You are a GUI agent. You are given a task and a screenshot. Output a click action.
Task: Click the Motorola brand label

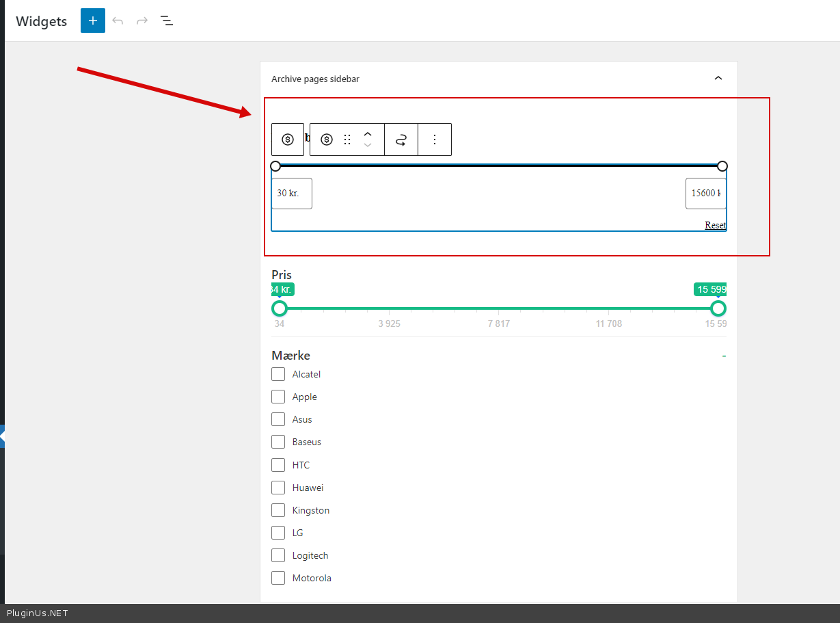tap(312, 578)
